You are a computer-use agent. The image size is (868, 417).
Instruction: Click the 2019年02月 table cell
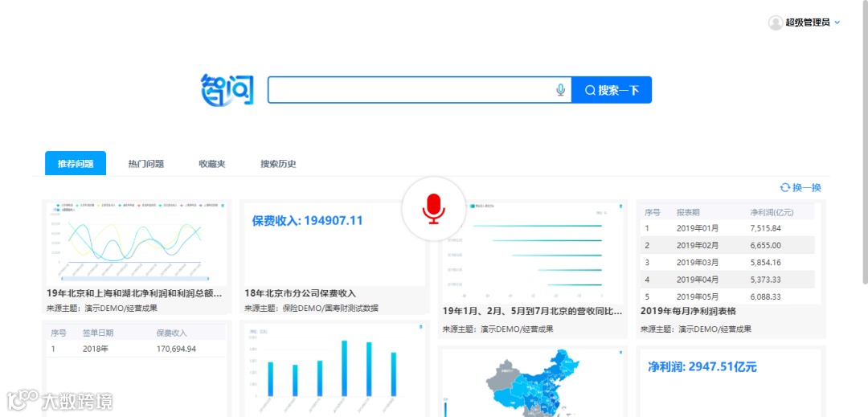pos(698,245)
